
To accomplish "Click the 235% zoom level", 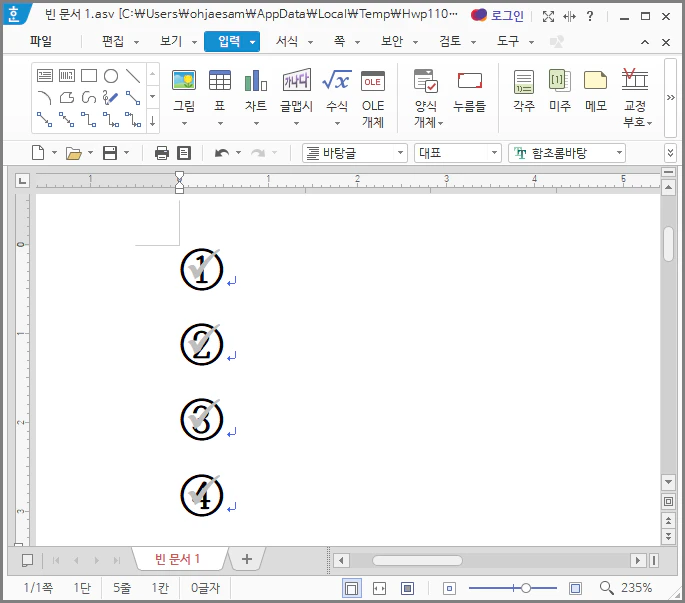I will click(x=636, y=588).
